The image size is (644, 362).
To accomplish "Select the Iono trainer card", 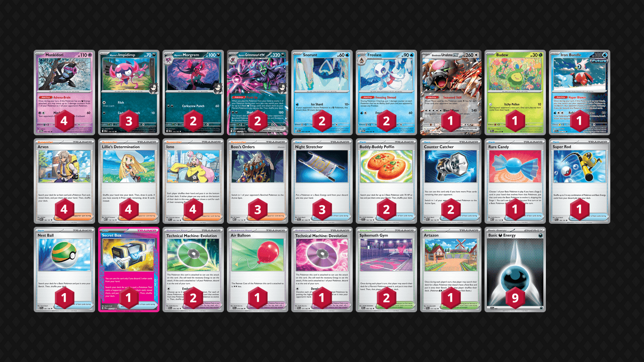I will click(193, 181).
